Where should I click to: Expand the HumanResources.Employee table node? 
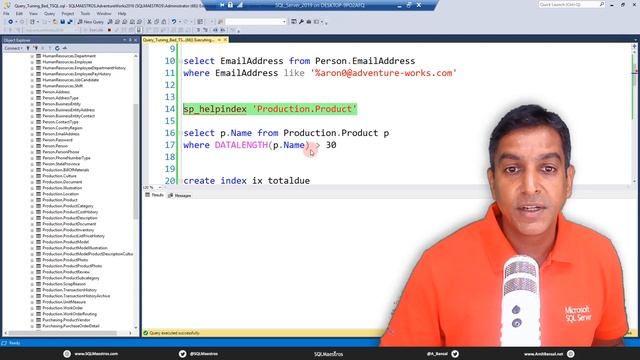pos(32,62)
